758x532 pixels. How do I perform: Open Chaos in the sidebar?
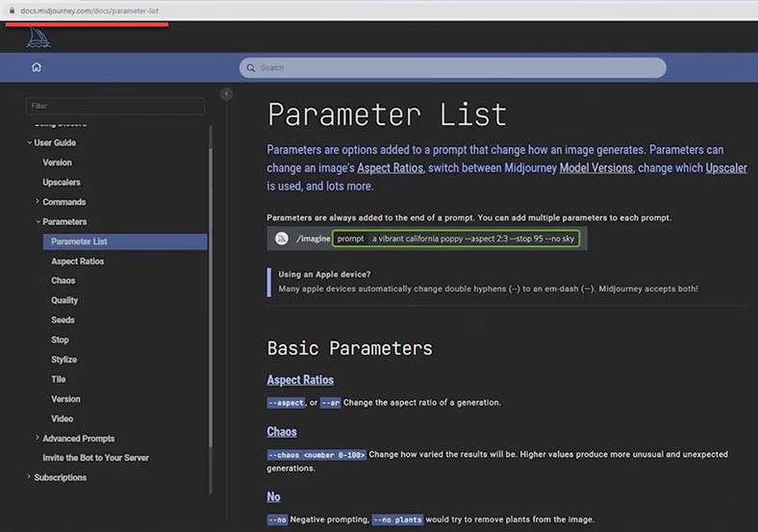(63, 281)
